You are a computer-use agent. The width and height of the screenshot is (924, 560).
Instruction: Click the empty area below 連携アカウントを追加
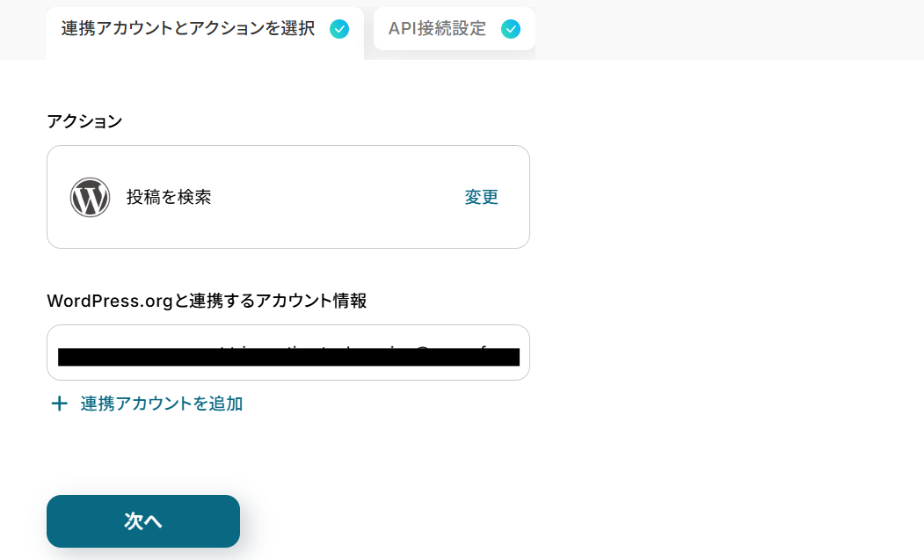point(288,454)
